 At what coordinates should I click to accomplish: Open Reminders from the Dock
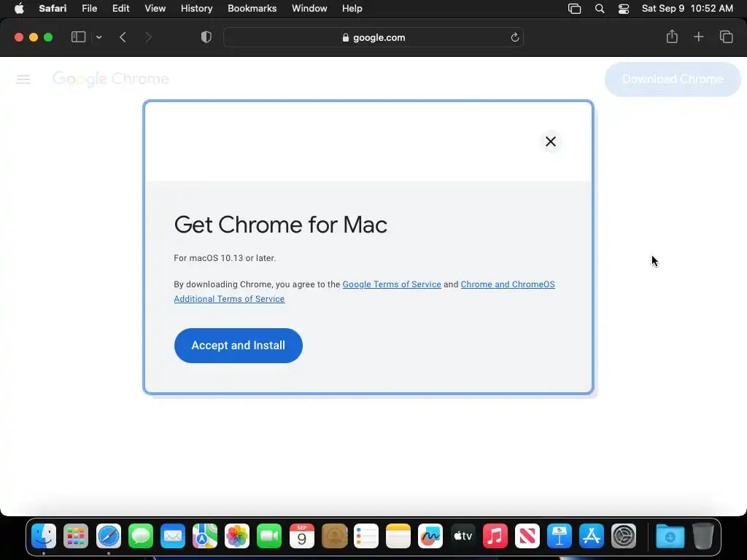pyautogui.click(x=366, y=536)
